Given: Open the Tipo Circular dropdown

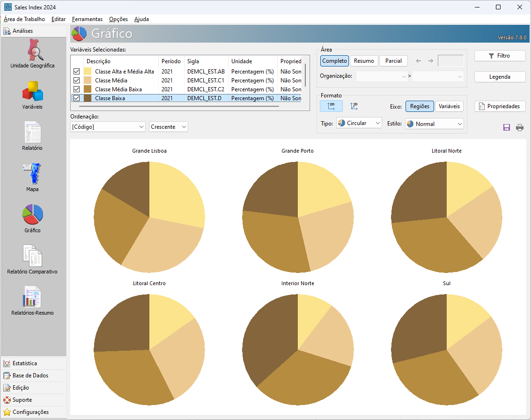Looking at the screenshot, I should [x=359, y=124].
